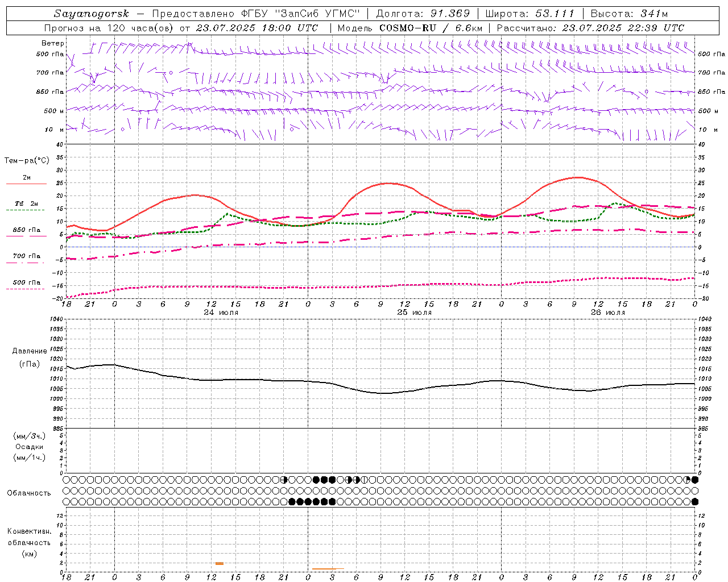This screenshot has width=728, height=582.
Task: Select the 500 гПа temperature legend entry
Action: click(x=27, y=282)
